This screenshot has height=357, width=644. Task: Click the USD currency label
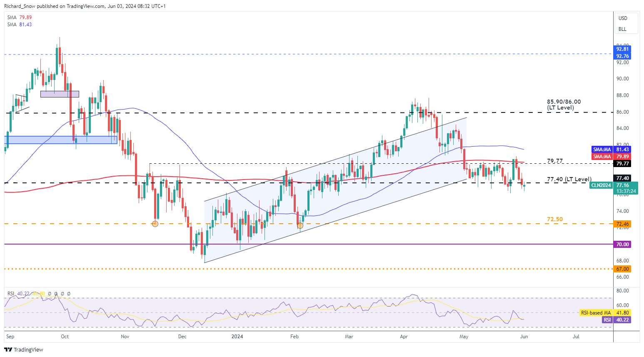[x=623, y=18]
